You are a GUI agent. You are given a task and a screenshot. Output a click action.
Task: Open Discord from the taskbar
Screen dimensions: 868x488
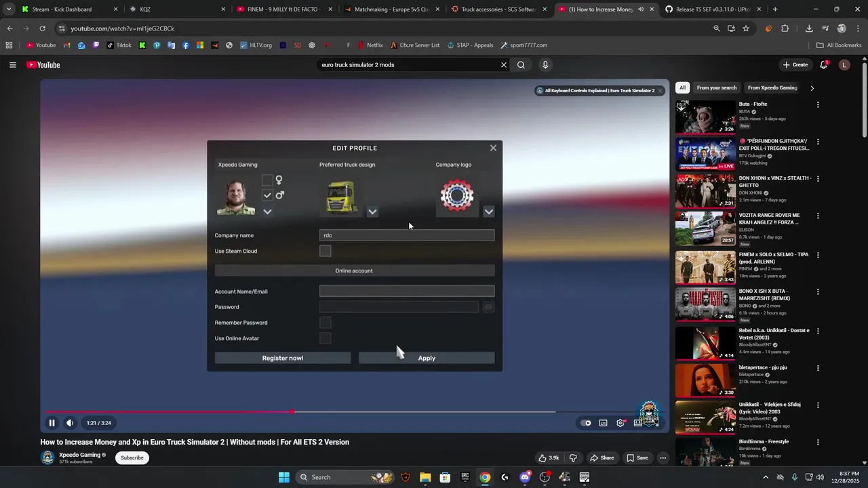pos(525,477)
